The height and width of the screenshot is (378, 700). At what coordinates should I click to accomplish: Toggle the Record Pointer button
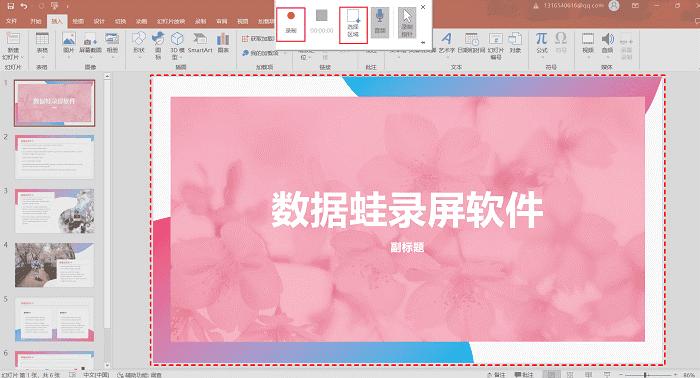(x=407, y=22)
